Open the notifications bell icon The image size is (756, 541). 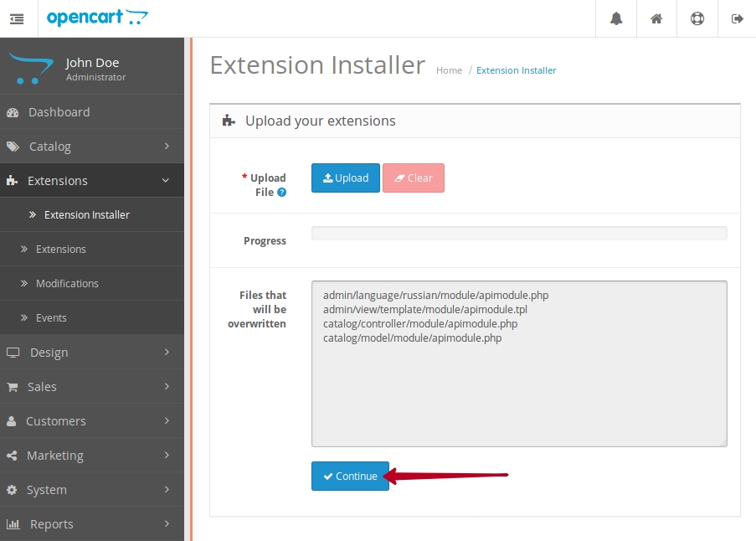[x=616, y=18]
